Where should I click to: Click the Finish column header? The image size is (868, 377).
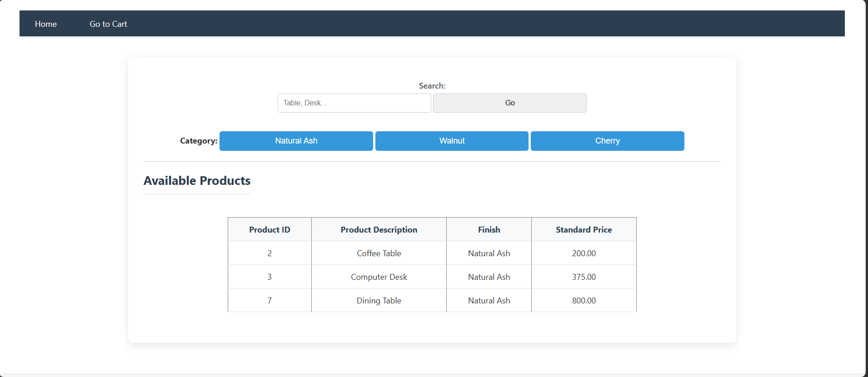coord(489,229)
